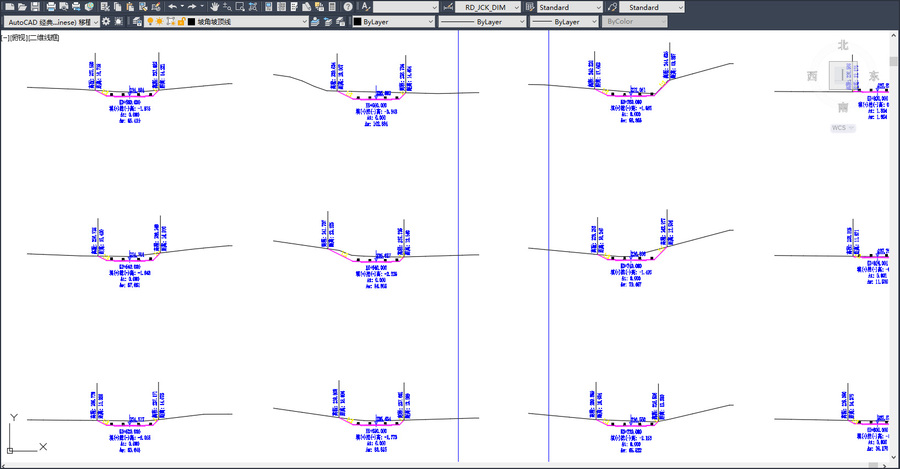Click the Block Editor icon
The height and width of the screenshot is (469, 900).
tap(156, 7)
